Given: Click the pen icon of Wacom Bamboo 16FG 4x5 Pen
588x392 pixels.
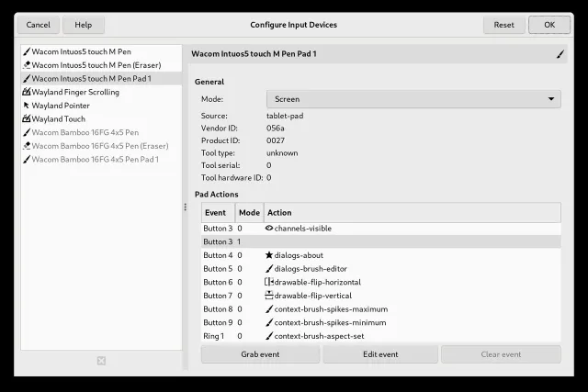Looking at the screenshot, I should point(27,132).
